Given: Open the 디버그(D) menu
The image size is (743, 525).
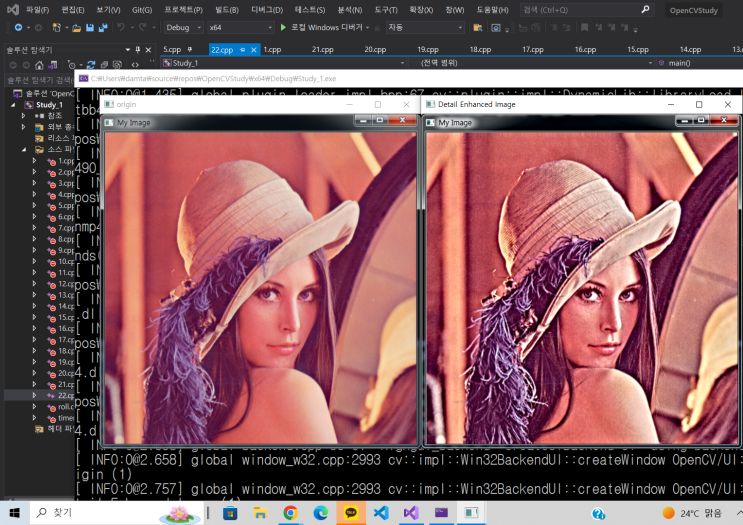Looking at the screenshot, I should click(267, 10).
